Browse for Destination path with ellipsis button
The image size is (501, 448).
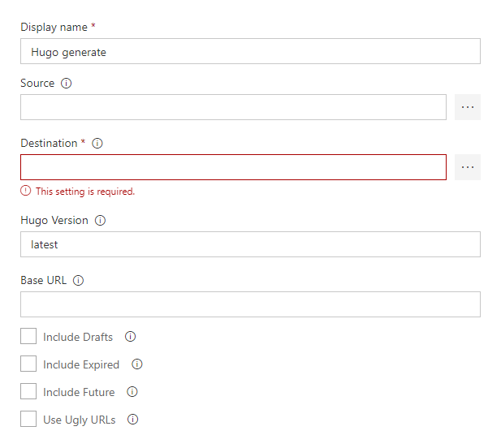tap(468, 167)
